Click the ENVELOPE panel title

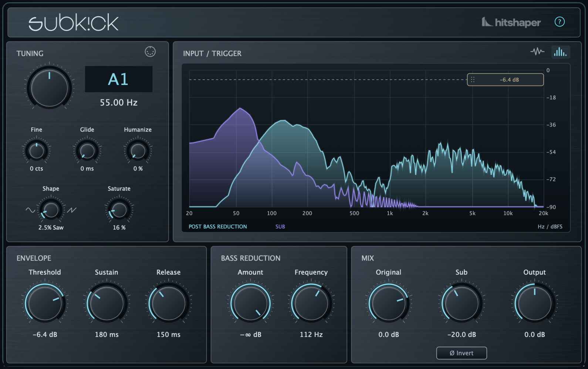coord(34,258)
